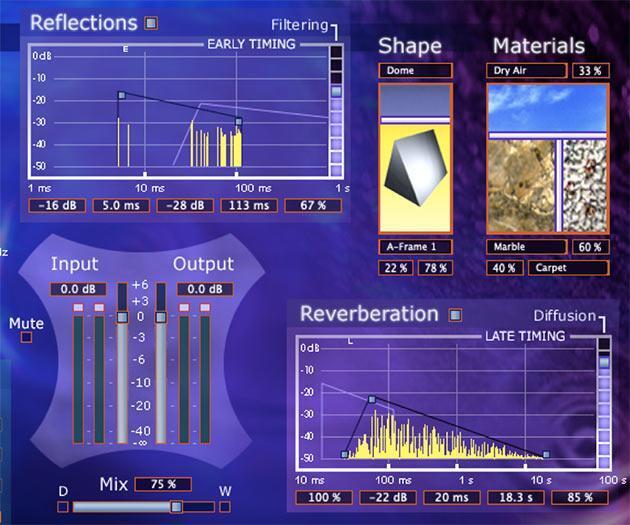This screenshot has width=630, height=525.
Task: Click the Output gain fader handle
Action: [x=161, y=317]
